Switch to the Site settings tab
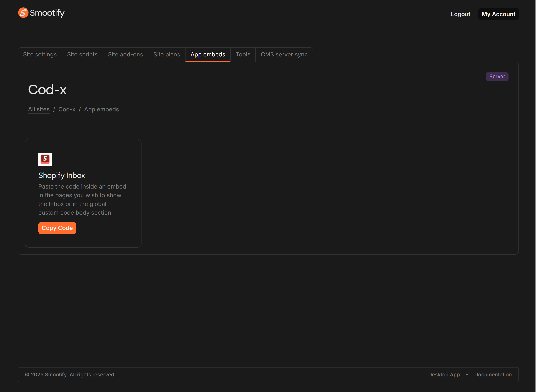Image resolution: width=536 pixels, height=392 pixels. (x=40, y=54)
